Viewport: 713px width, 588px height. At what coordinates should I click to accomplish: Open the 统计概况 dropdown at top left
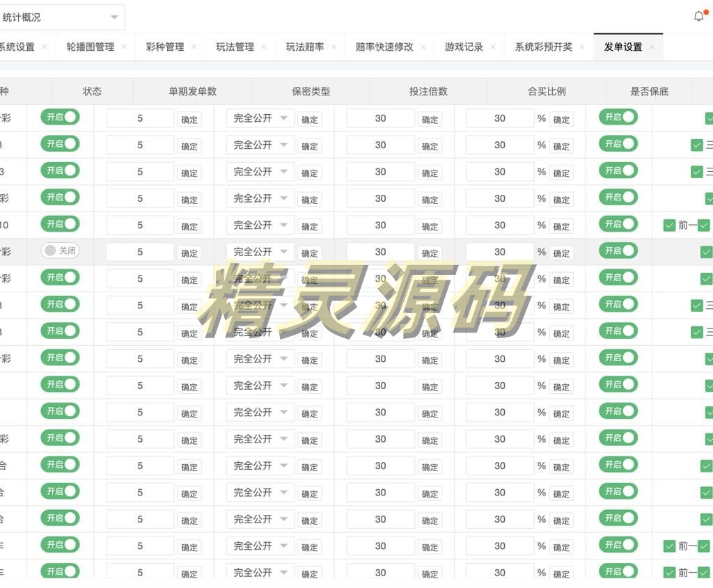61,17
